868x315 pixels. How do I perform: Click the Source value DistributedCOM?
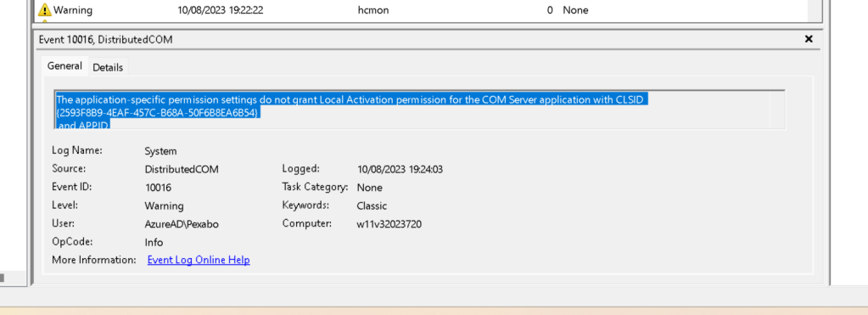click(182, 170)
